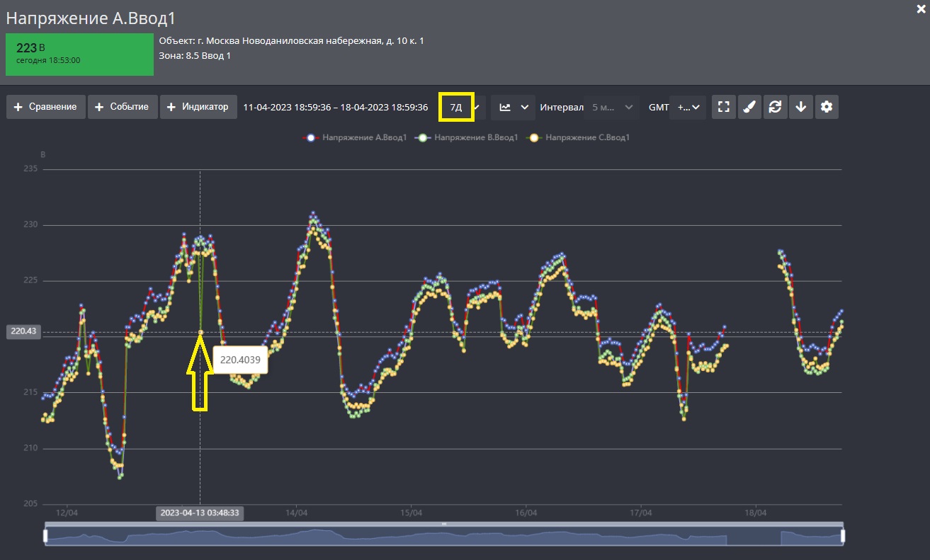Click the overview range slider track
This screenshot has width=930, height=560.
click(x=444, y=536)
